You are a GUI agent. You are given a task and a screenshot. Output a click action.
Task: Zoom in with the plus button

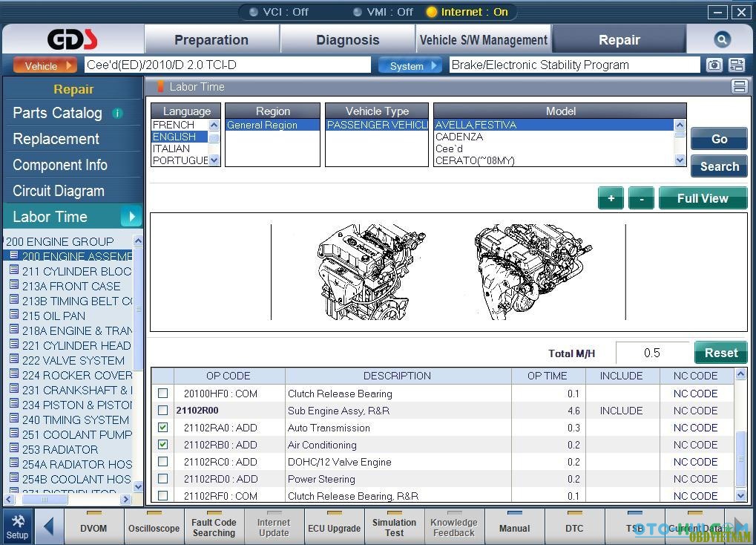coord(611,198)
